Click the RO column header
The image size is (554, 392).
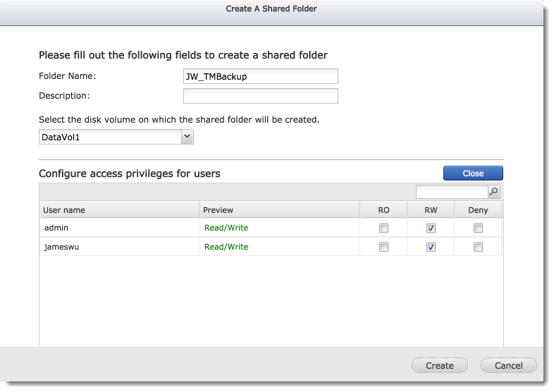pos(383,210)
